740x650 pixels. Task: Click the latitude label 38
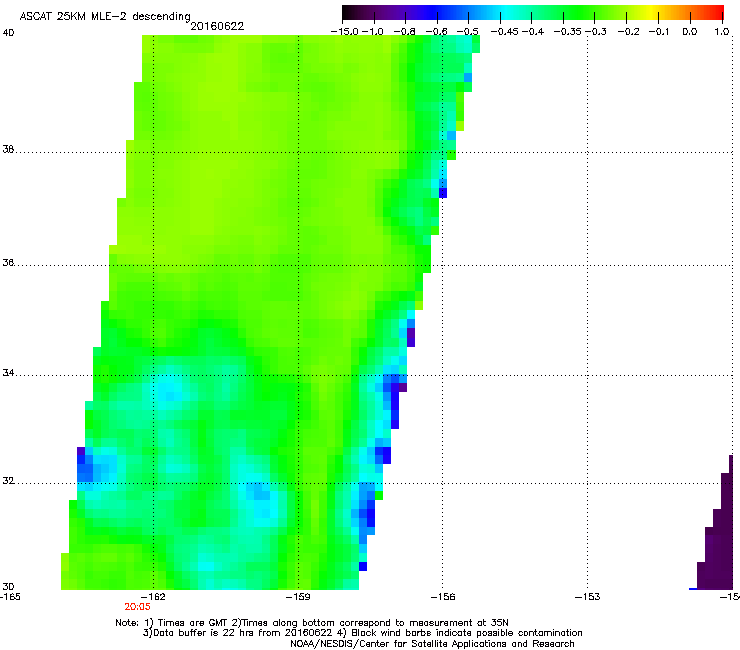(x=8, y=150)
